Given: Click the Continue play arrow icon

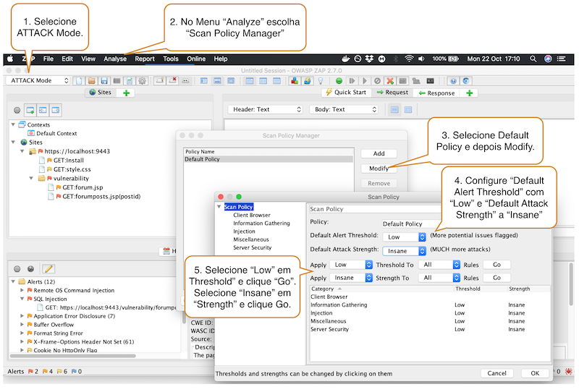Looking at the screenshot, I should point(365,81).
